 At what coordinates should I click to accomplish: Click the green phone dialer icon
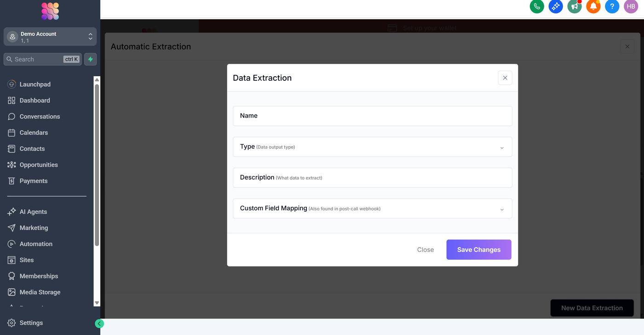(537, 6)
